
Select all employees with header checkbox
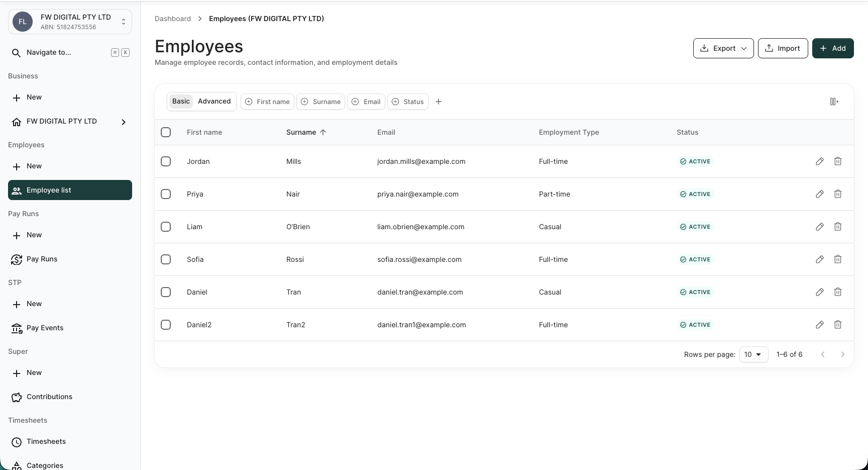[166, 132]
